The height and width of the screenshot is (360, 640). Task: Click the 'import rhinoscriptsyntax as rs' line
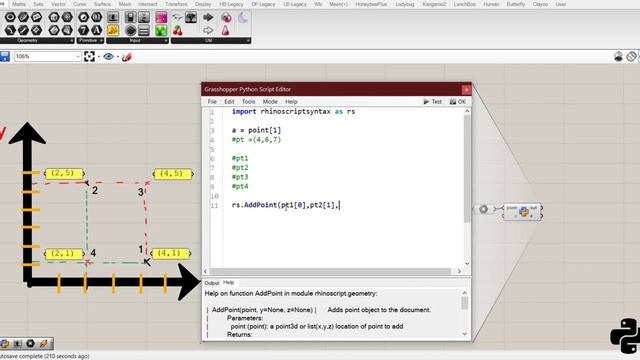click(293, 111)
